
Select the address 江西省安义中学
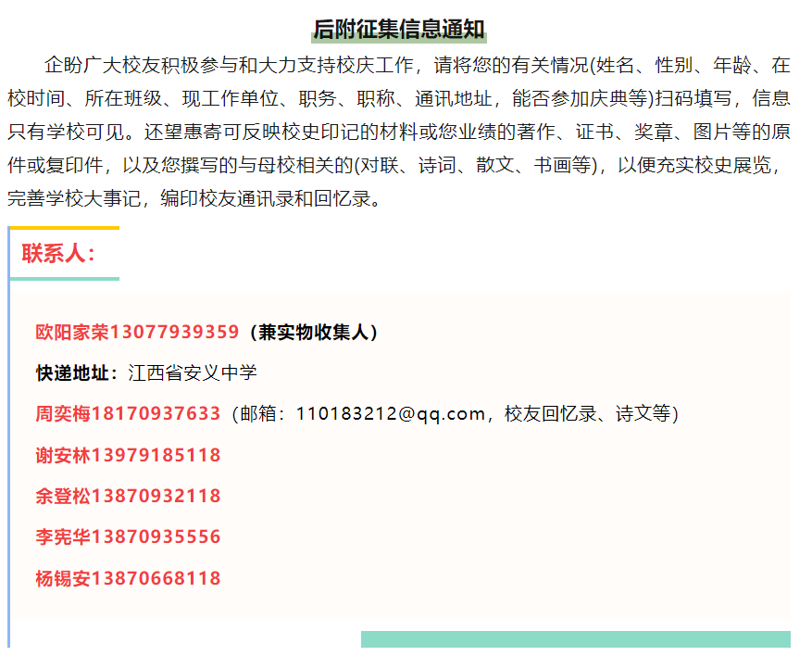193,372
